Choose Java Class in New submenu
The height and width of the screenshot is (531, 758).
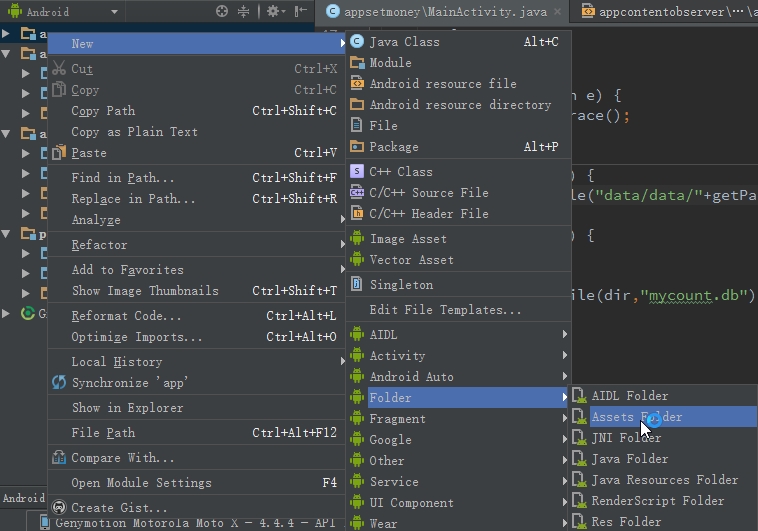458,42
